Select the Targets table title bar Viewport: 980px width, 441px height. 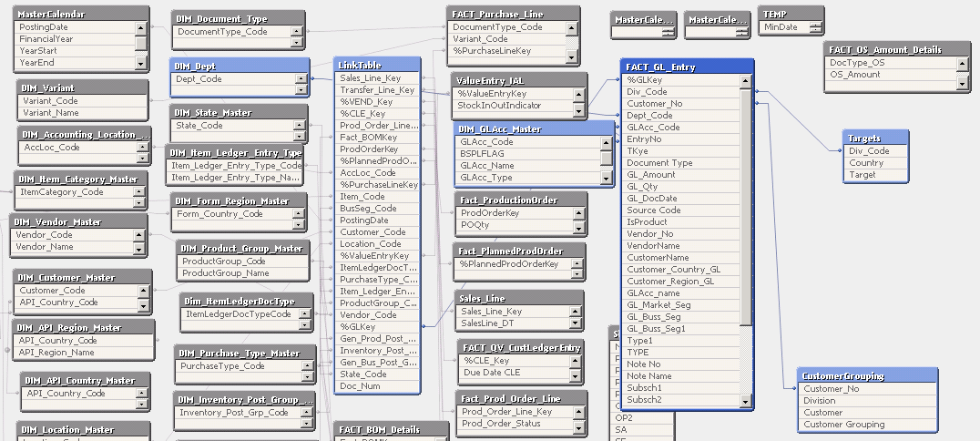click(875, 138)
